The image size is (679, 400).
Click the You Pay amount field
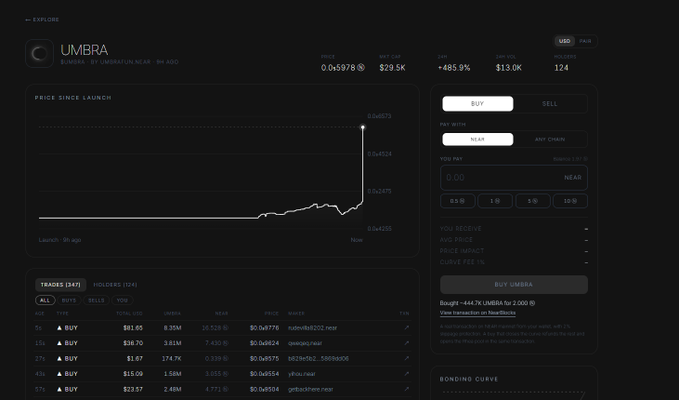coord(514,177)
